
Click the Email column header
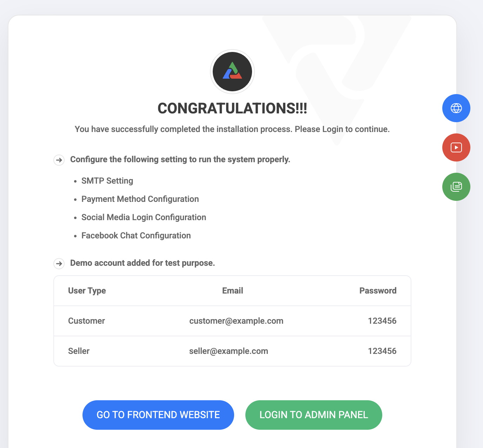click(232, 291)
